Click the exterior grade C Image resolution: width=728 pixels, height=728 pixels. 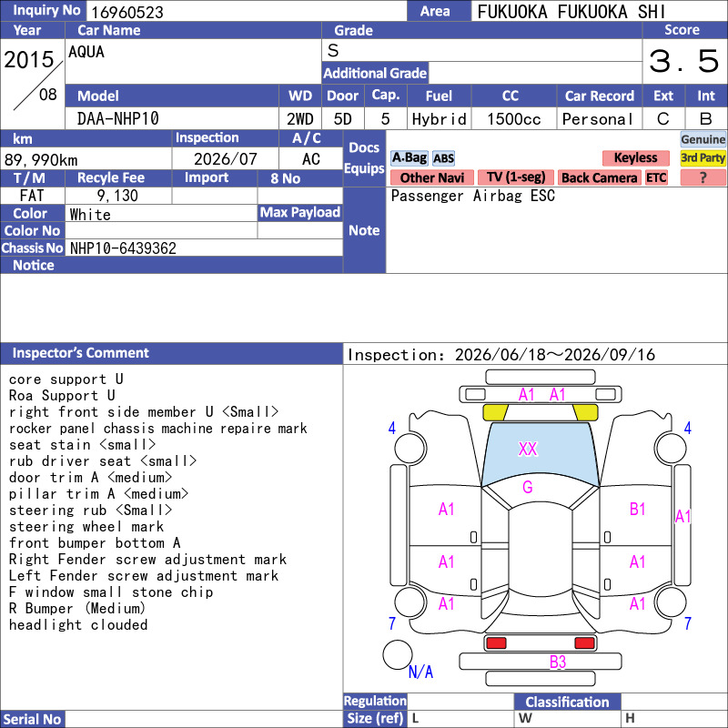click(663, 119)
